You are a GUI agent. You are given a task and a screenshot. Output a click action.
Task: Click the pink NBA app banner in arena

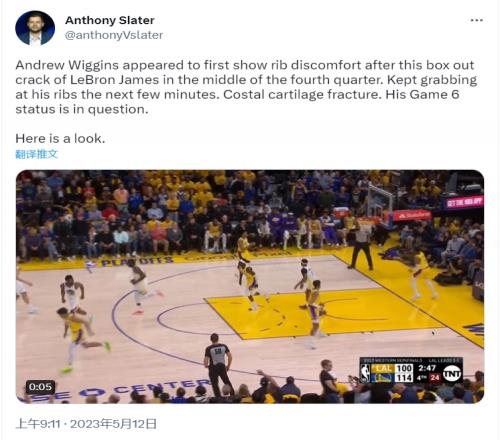click(464, 202)
